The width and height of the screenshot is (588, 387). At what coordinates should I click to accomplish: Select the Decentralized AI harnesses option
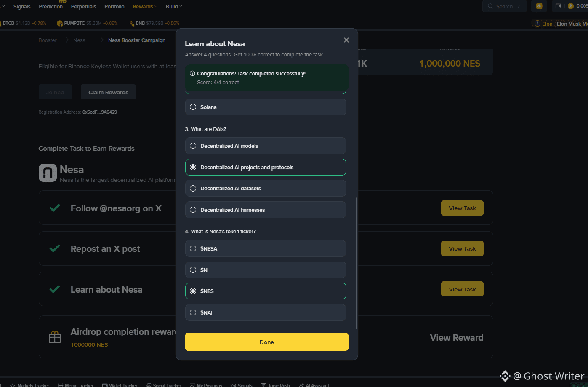pyautogui.click(x=266, y=210)
